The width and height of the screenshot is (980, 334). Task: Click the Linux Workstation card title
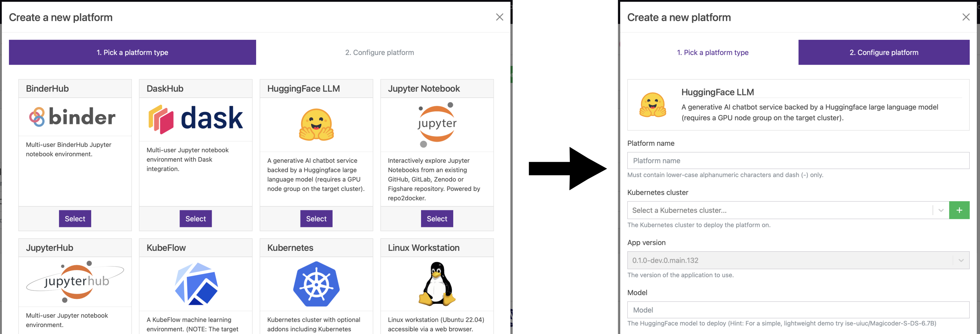[x=423, y=248]
